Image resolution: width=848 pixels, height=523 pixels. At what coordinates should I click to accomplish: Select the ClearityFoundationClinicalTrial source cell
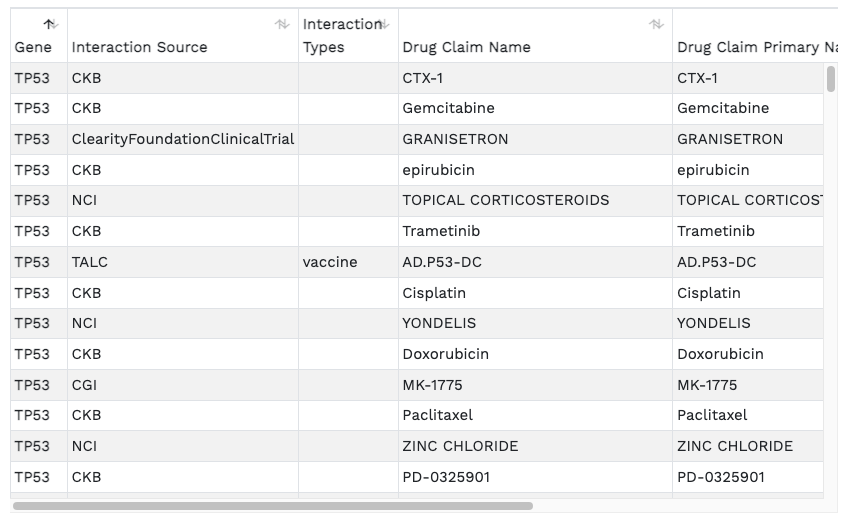click(x=183, y=139)
